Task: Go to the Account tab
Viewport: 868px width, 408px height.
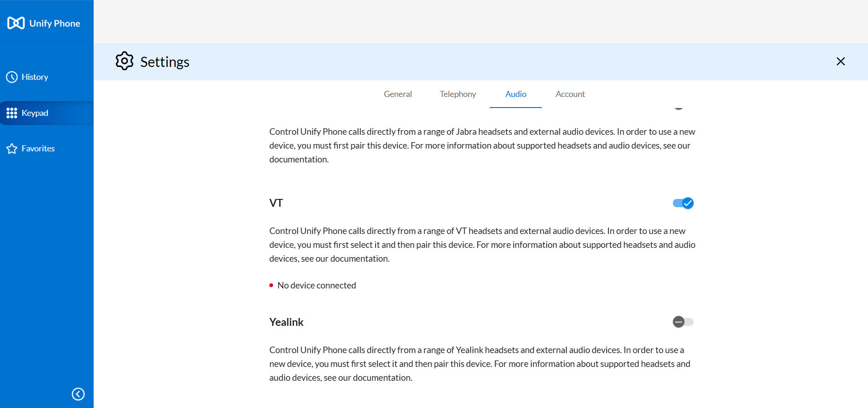Action: coord(570,94)
